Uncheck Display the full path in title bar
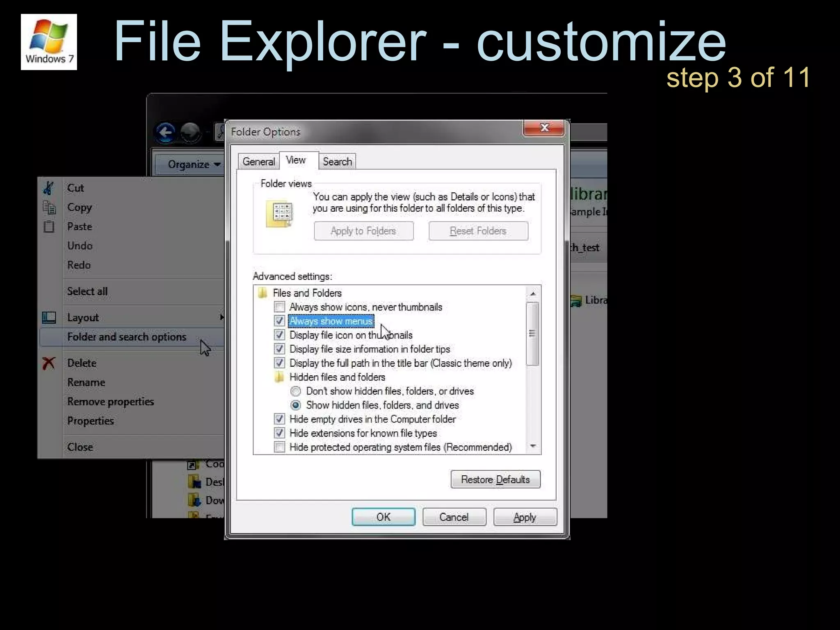The height and width of the screenshot is (630, 840). (x=279, y=363)
